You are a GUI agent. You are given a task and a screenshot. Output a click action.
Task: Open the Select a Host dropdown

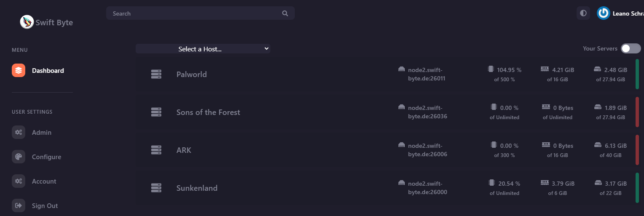(x=203, y=49)
